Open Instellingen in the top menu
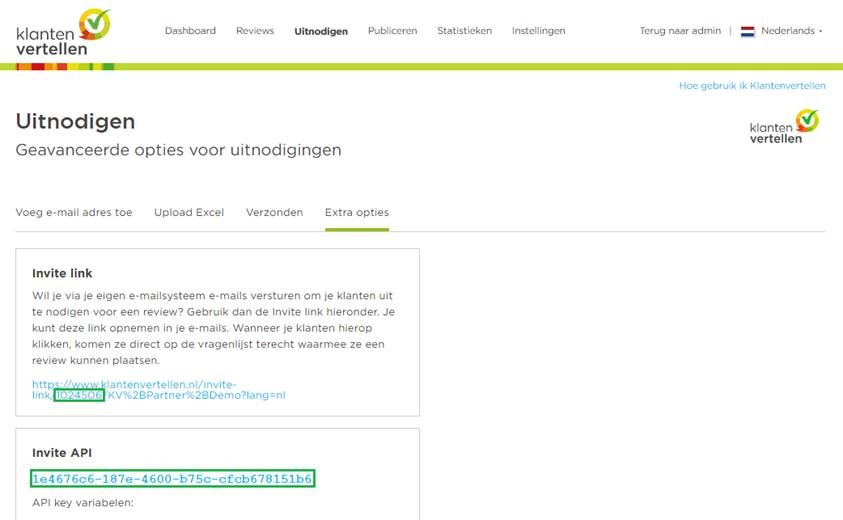The width and height of the screenshot is (843, 520). click(538, 31)
